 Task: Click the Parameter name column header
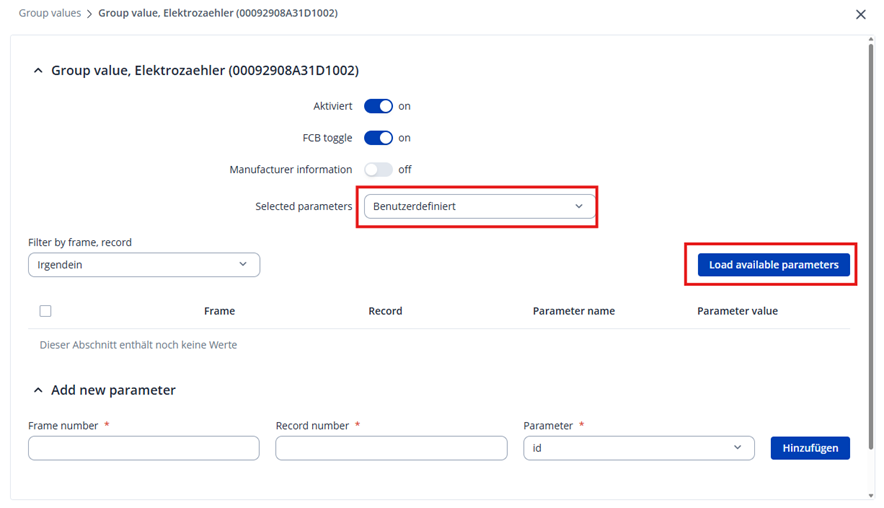[x=573, y=311]
